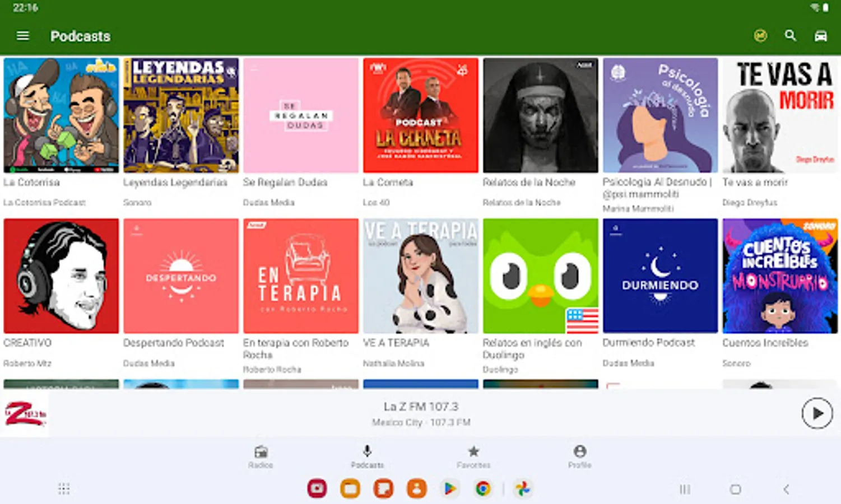Open La Z FM station logo in player
Image resolution: width=841 pixels, height=504 pixels.
tap(25, 414)
